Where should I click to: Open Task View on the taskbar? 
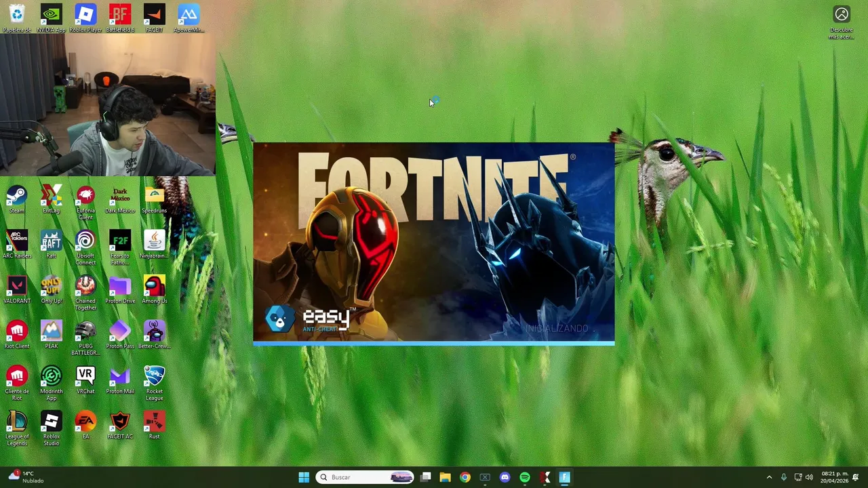coord(425,477)
